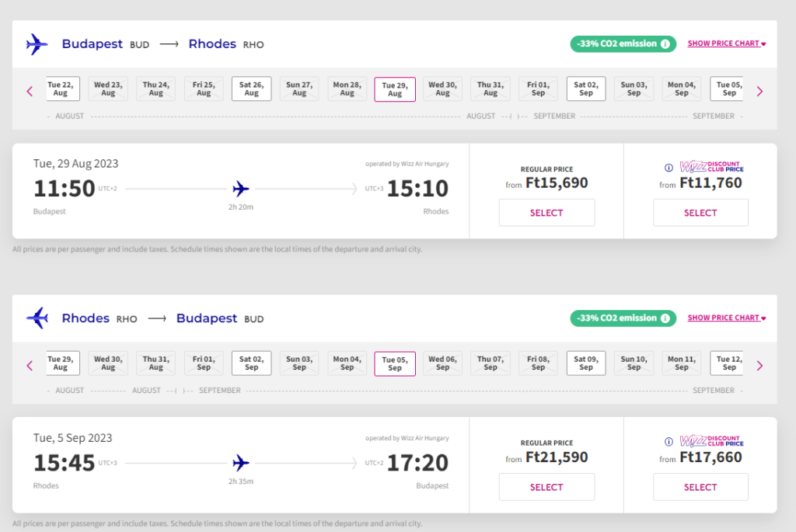Choose the Sat 02, Sep return date
The height and width of the screenshot is (532, 796).
pyautogui.click(x=251, y=363)
